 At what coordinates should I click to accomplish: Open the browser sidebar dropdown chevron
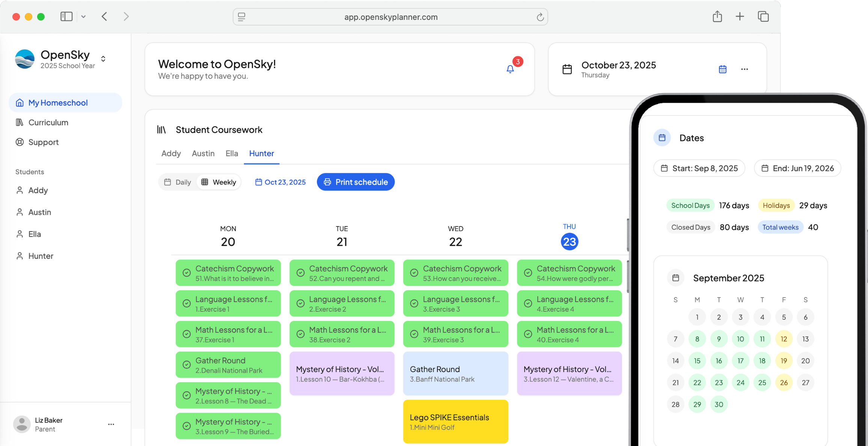click(83, 17)
